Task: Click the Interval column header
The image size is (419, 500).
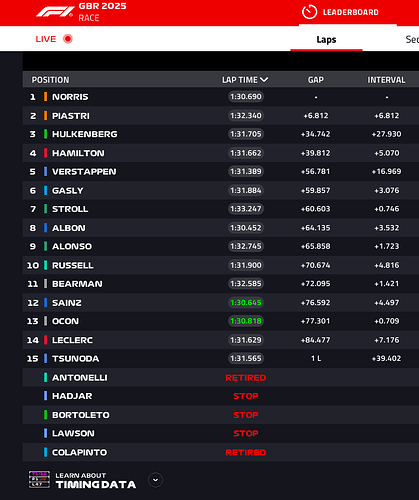Action: click(386, 80)
